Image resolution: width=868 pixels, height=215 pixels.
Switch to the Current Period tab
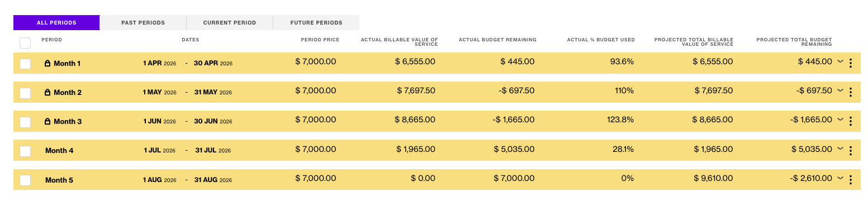tap(230, 23)
